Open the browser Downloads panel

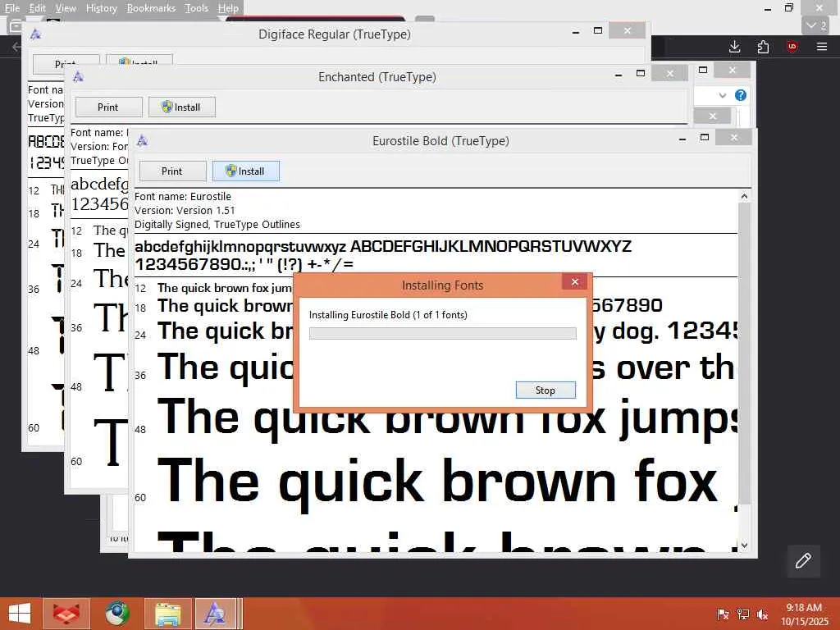pyautogui.click(x=734, y=47)
